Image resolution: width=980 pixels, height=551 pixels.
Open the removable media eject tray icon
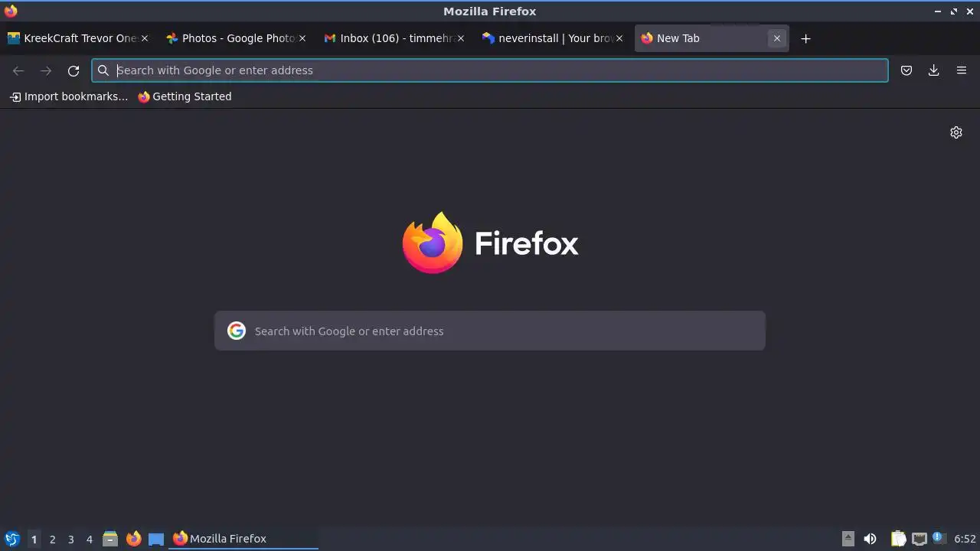pyautogui.click(x=848, y=539)
